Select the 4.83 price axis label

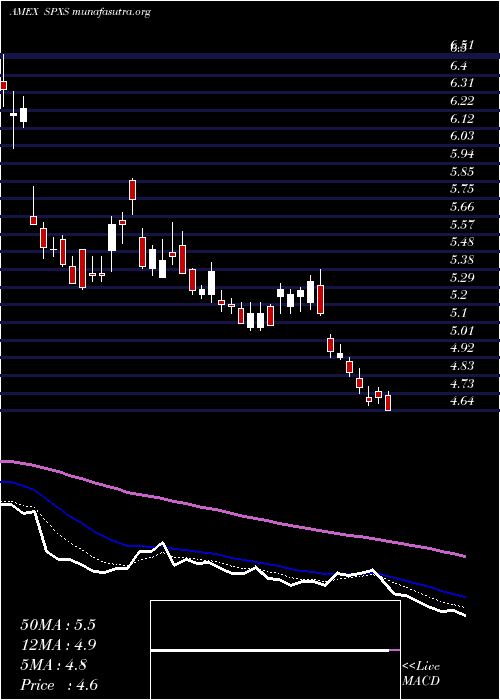point(462,366)
